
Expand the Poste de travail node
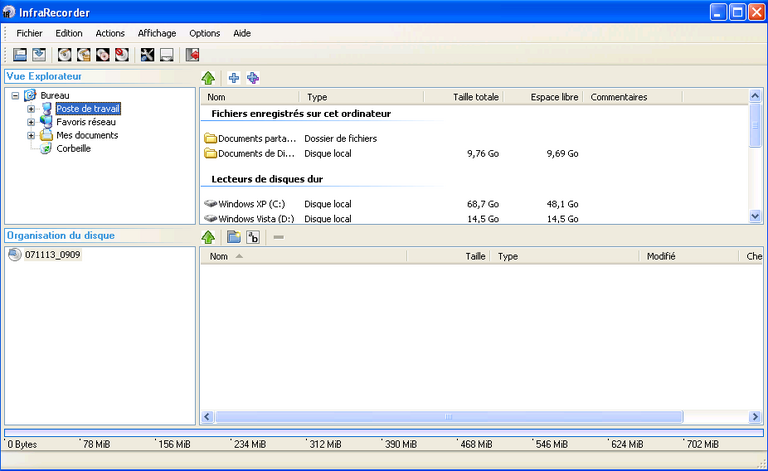pyautogui.click(x=31, y=109)
